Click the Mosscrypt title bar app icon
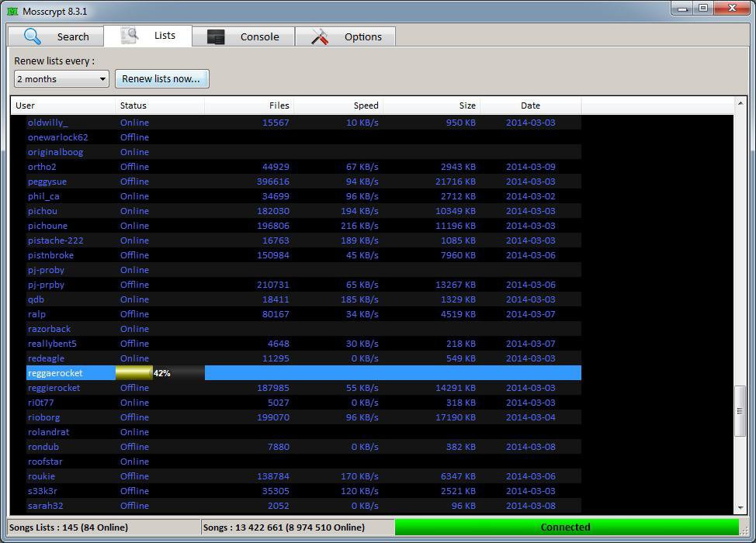The width and height of the screenshot is (756, 543). (x=12, y=11)
